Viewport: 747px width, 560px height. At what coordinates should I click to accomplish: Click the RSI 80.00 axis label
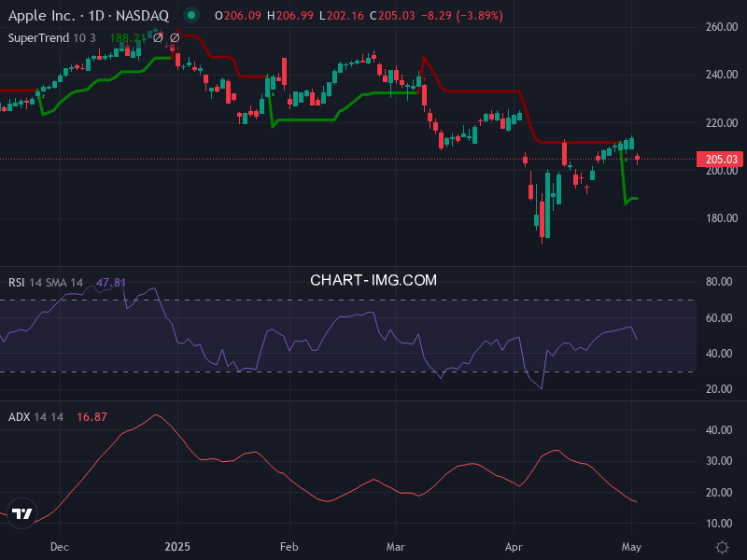click(x=719, y=282)
